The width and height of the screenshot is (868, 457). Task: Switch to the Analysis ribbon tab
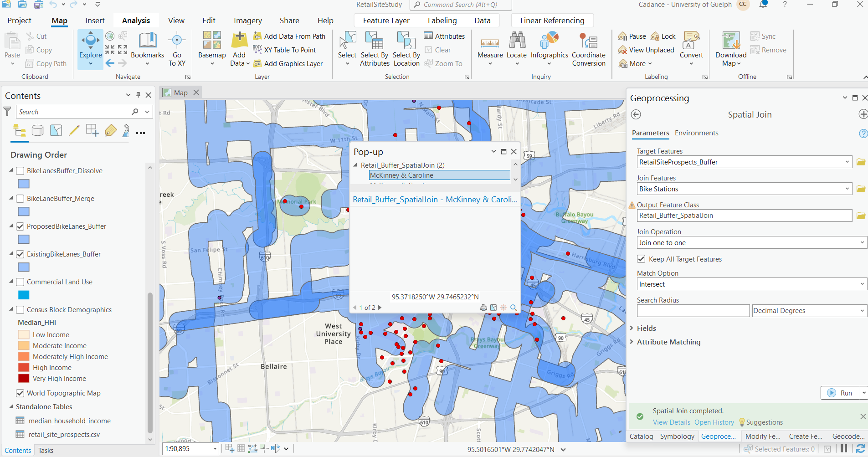tap(135, 20)
